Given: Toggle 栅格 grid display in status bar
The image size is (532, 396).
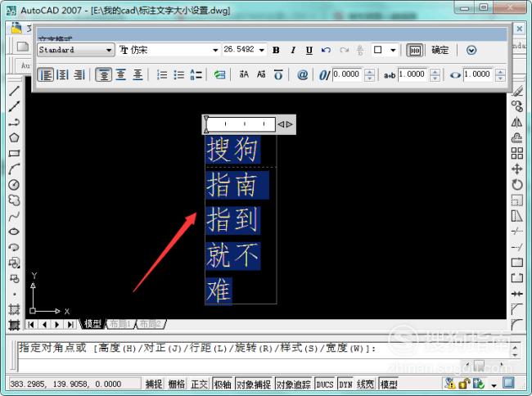Looking at the screenshot, I should click(x=177, y=384).
